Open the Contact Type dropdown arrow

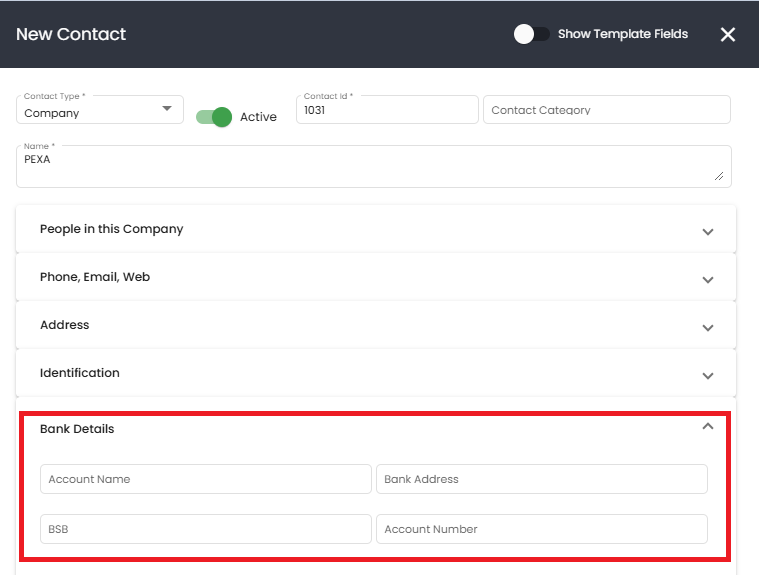click(167, 108)
